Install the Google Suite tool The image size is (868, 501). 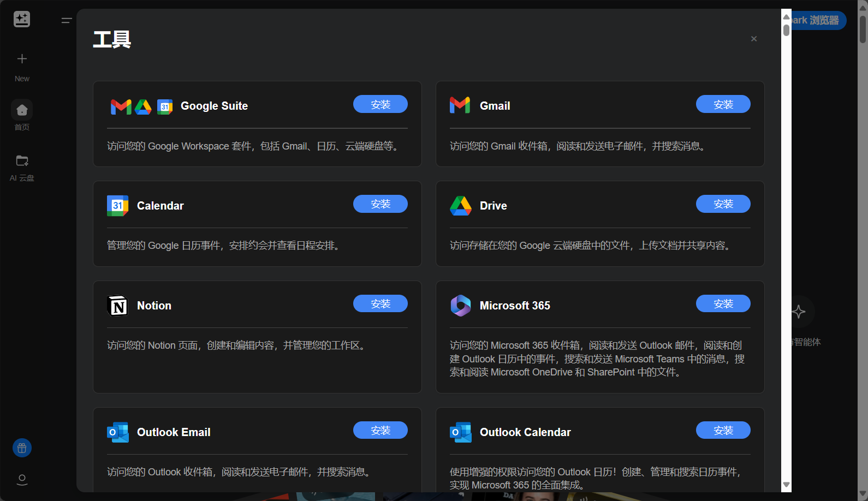click(x=381, y=104)
